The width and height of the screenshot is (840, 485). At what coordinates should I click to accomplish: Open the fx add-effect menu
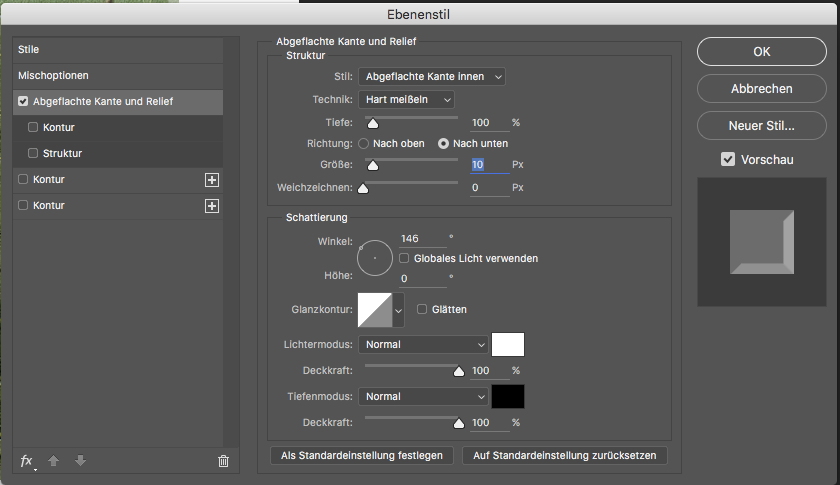point(27,461)
